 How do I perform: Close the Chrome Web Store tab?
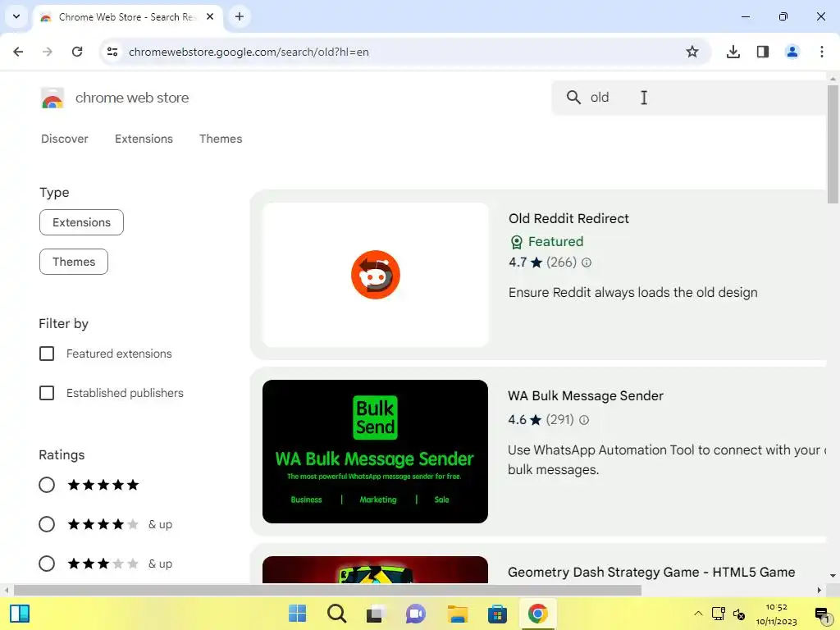click(210, 16)
